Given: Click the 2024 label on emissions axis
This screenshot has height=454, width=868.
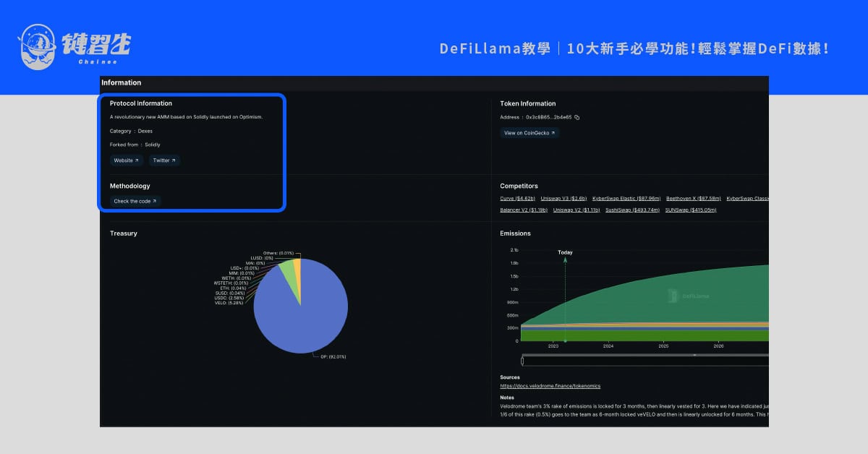Looking at the screenshot, I should coord(608,346).
